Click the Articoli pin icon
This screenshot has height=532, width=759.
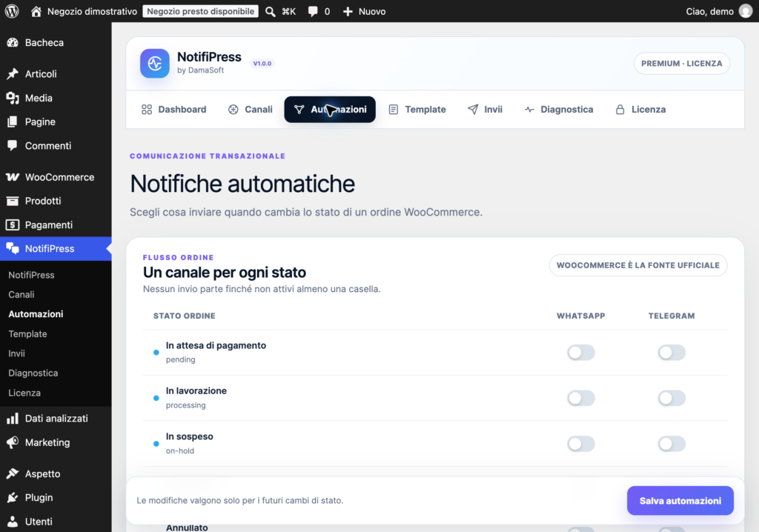coord(13,73)
